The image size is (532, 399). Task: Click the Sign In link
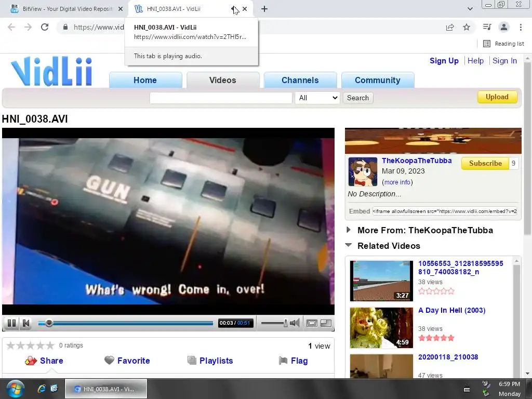click(504, 61)
